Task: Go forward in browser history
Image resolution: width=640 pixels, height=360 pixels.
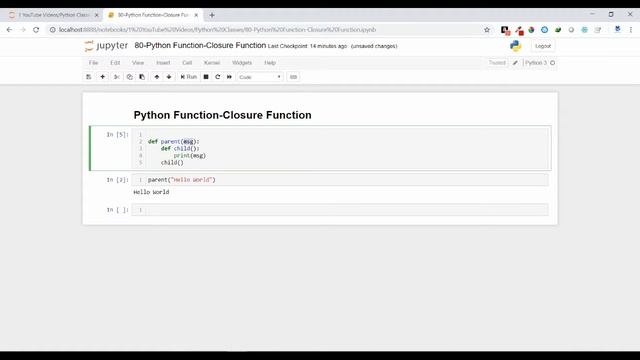Action: click(x=23, y=30)
